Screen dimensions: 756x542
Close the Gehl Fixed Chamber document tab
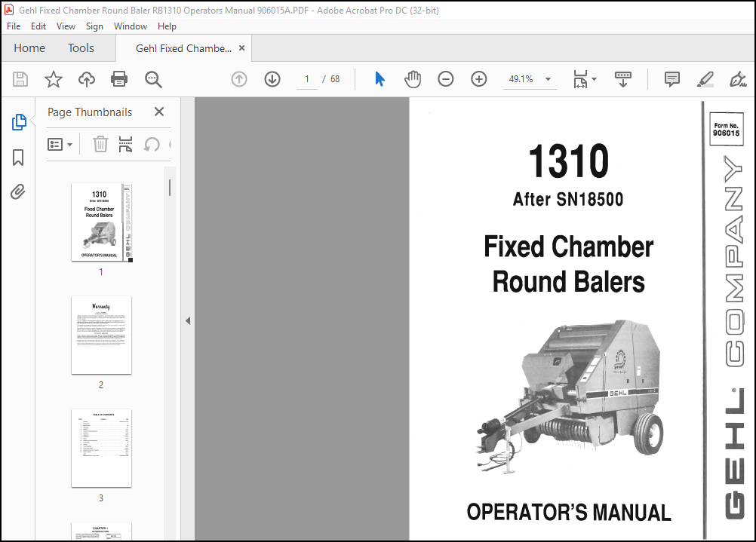(x=242, y=48)
